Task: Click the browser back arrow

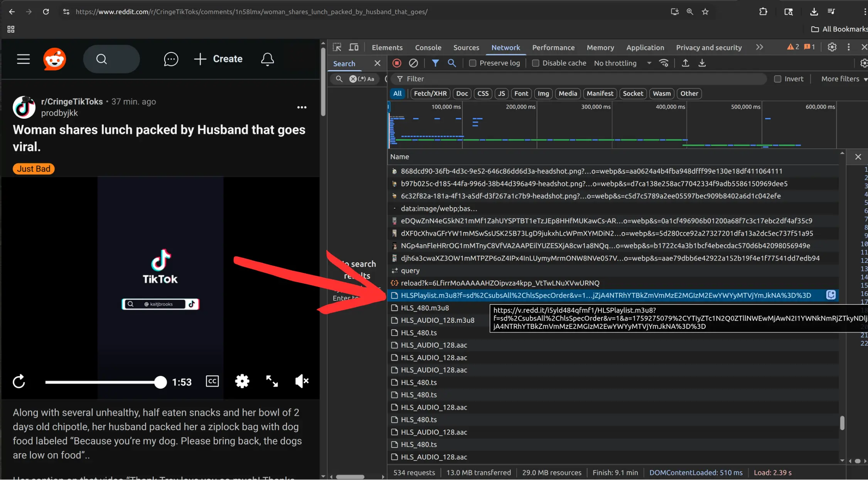Action: [12, 12]
